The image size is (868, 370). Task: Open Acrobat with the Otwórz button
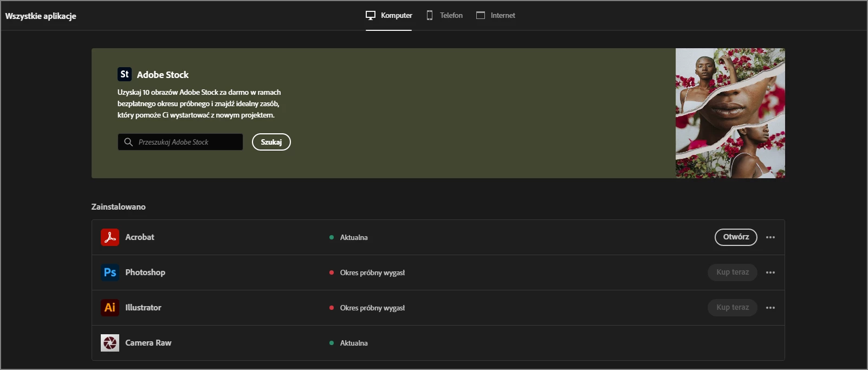pos(736,237)
